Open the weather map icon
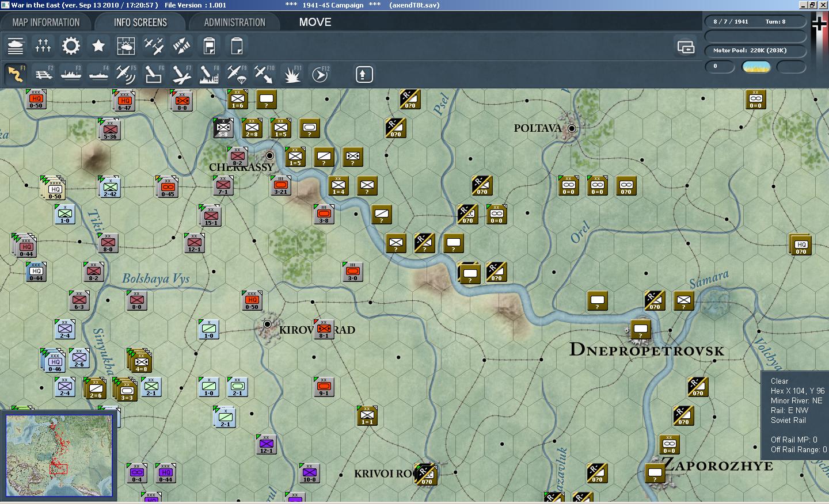This screenshot has height=504, width=829. click(126, 45)
